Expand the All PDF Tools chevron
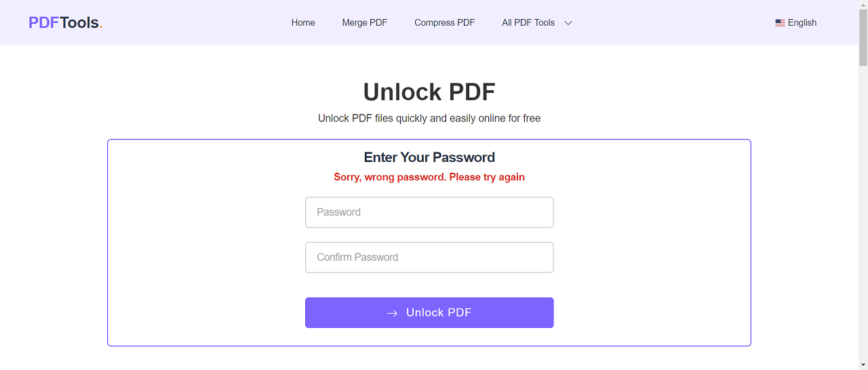 (568, 23)
